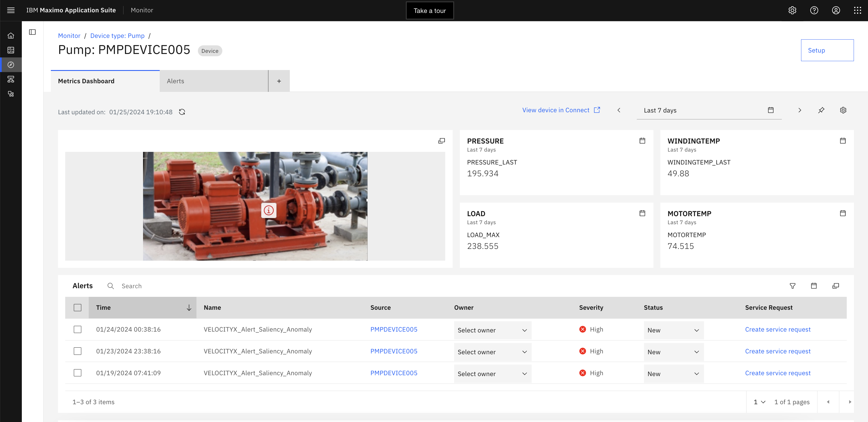Image resolution: width=868 pixels, height=422 pixels.
Task: Toggle checkbox for second alert row
Action: 78,351
